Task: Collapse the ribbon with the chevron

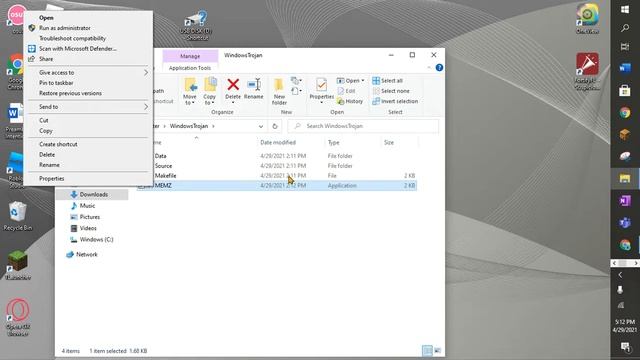Action: click(429, 68)
